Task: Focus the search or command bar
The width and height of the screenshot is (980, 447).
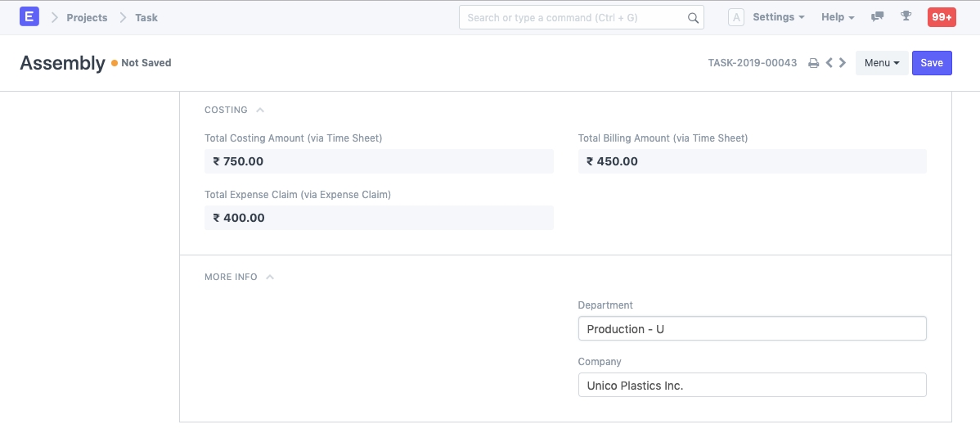Action: (573, 18)
